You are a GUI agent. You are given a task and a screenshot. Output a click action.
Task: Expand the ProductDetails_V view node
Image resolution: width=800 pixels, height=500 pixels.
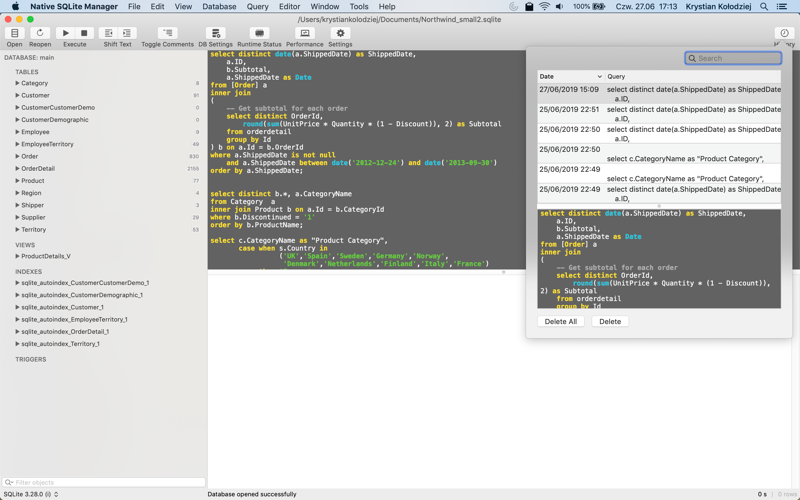pyautogui.click(x=17, y=256)
